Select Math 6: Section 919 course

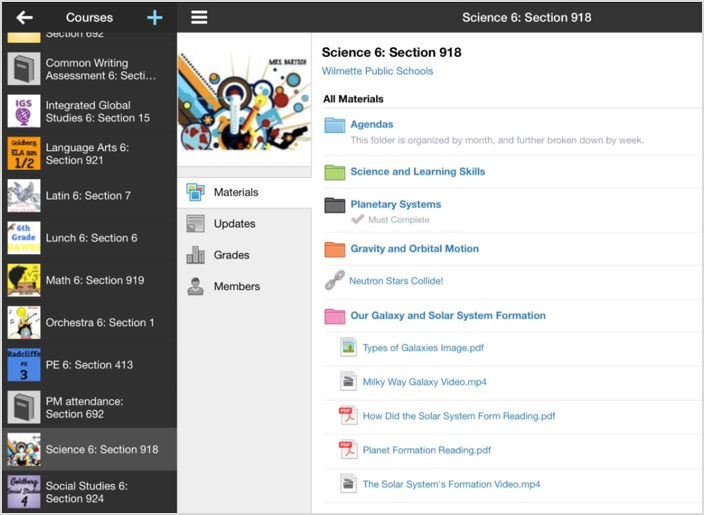94,280
